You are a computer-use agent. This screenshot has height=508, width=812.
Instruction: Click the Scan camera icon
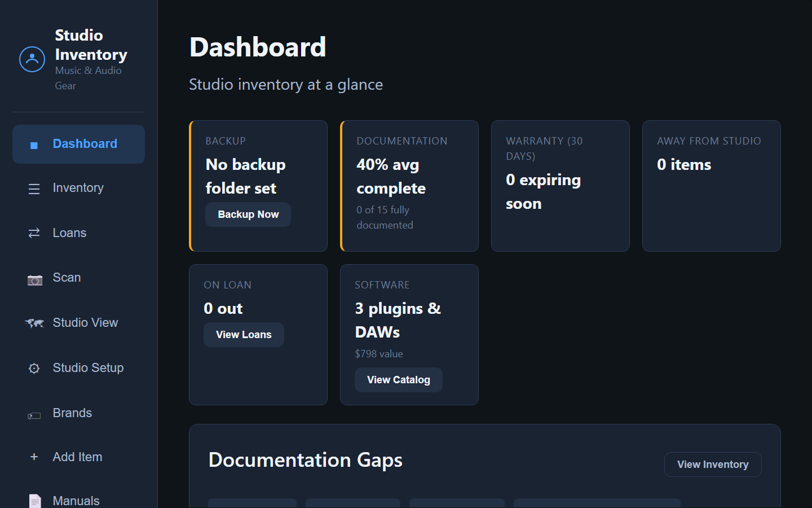tap(34, 280)
